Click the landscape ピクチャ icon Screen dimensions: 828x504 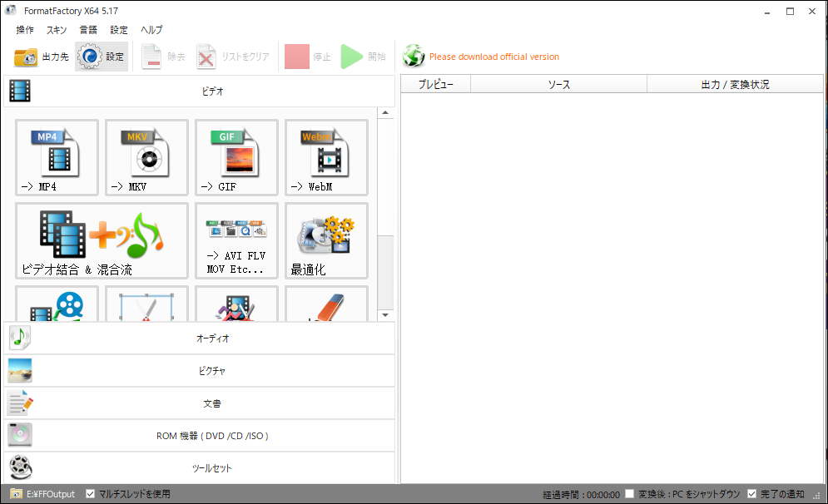[20, 370]
